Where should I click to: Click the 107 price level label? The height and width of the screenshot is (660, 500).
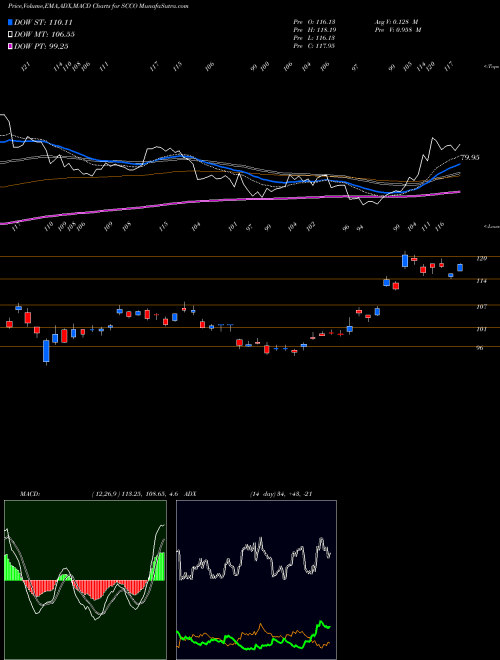click(481, 307)
